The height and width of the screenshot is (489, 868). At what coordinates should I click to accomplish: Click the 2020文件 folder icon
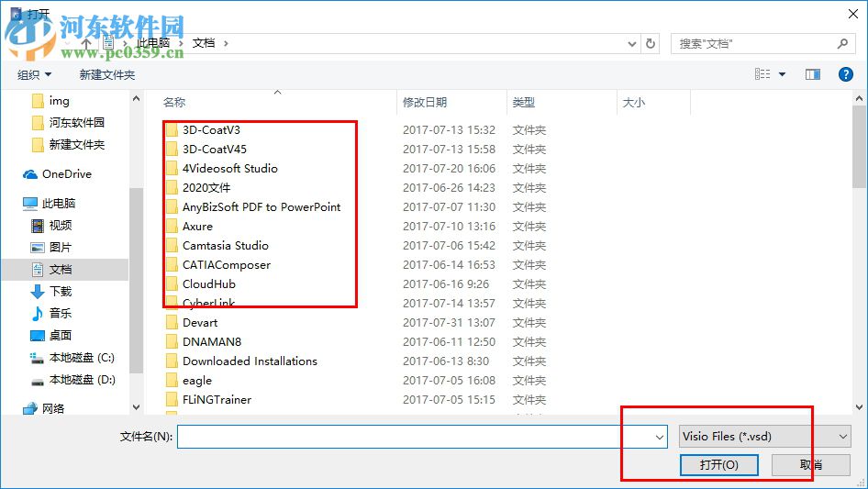coord(172,188)
